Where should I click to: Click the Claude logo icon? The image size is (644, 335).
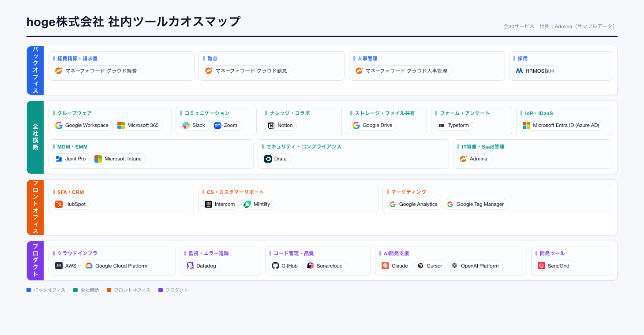[x=385, y=266]
